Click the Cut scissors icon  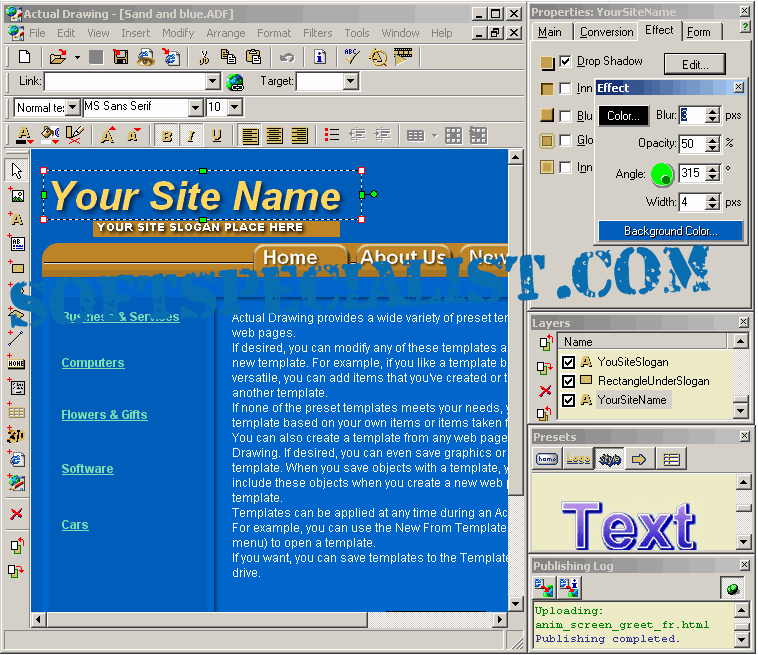tap(204, 57)
